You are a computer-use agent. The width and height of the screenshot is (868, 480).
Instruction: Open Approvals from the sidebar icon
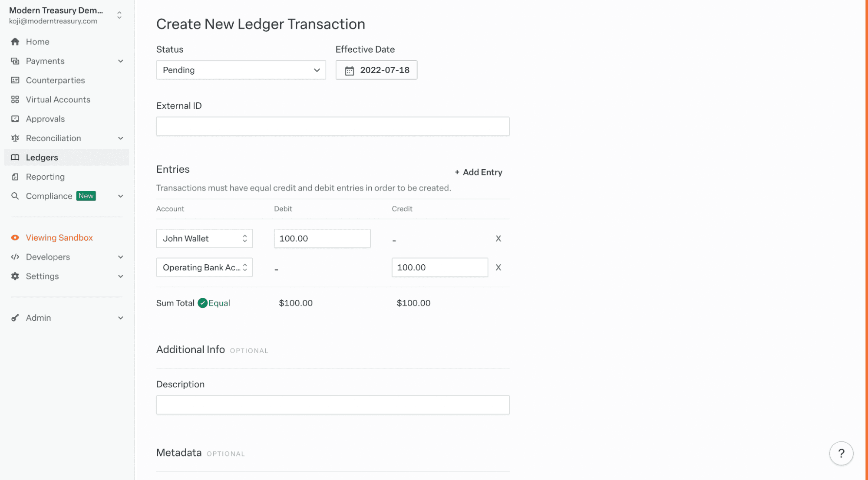[x=15, y=118]
